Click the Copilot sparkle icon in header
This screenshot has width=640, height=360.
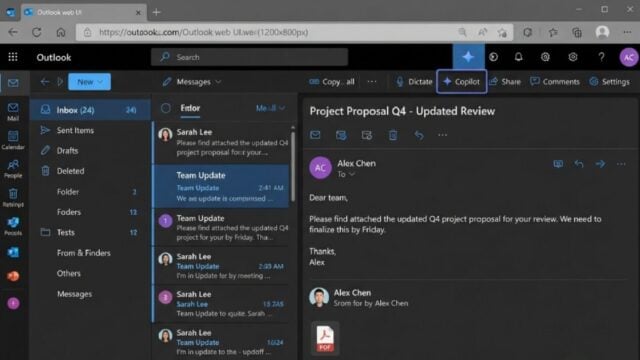pos(468,57)
